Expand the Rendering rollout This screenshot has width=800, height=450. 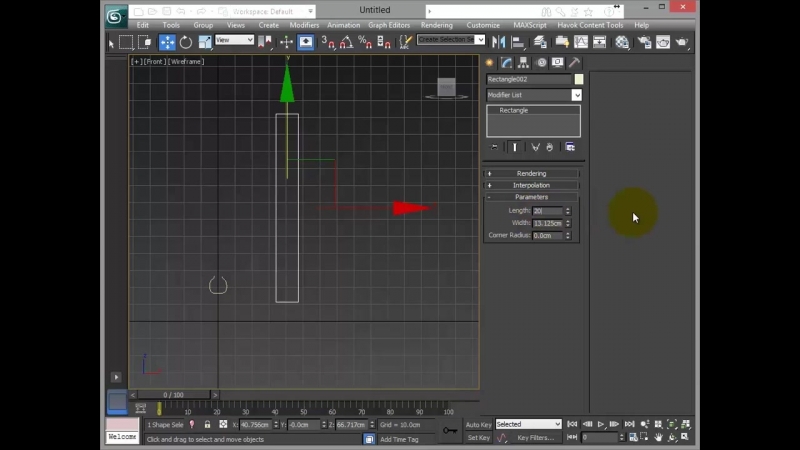click(531, 173)
